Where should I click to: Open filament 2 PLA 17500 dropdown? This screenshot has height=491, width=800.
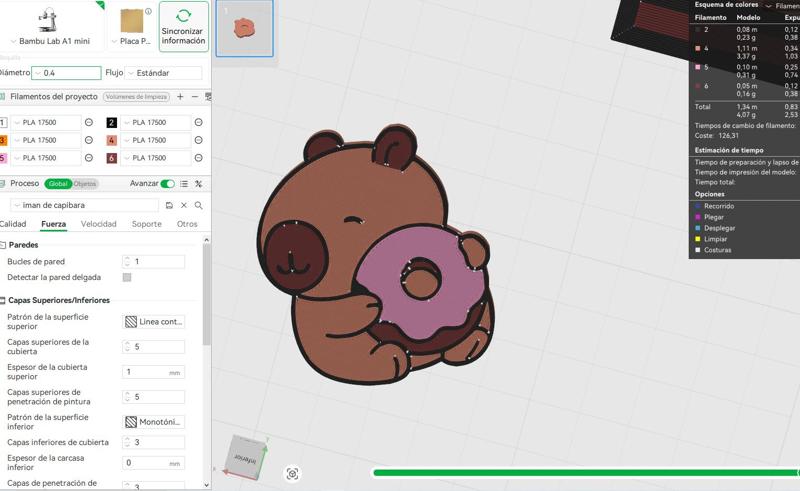click(x=156, y=122)
